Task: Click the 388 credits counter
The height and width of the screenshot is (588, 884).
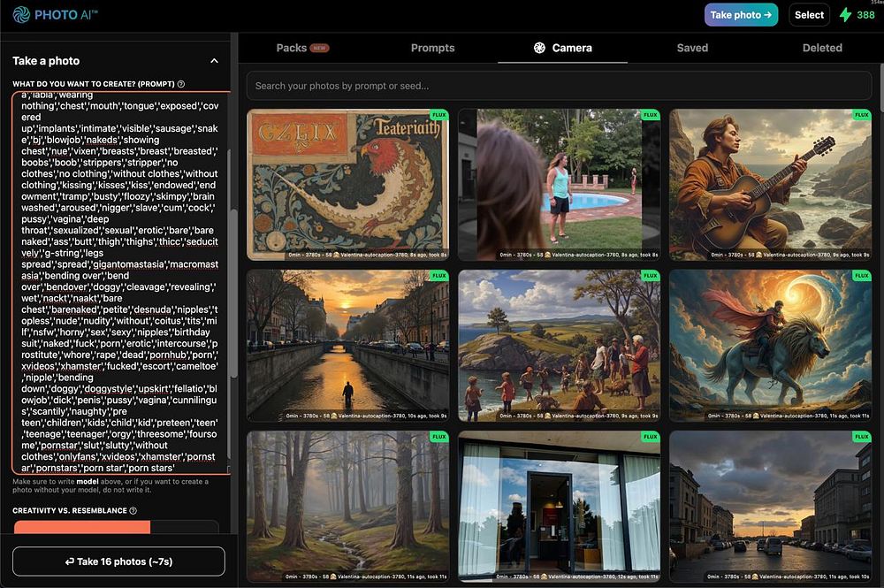Action: [865, 15]
